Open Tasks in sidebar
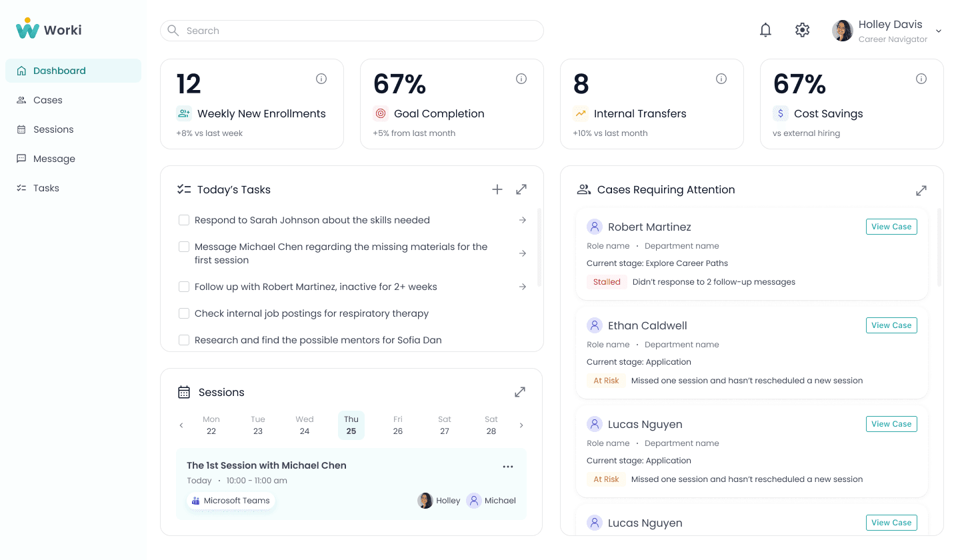960x560 pixels. coord(73,188)
